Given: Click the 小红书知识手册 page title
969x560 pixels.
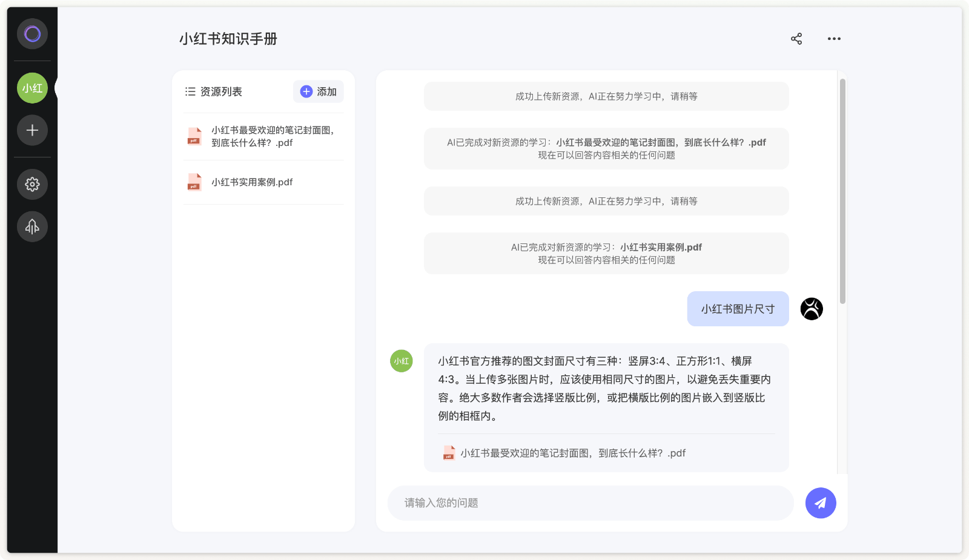Looking at the screenshot, I should (228, 39).
